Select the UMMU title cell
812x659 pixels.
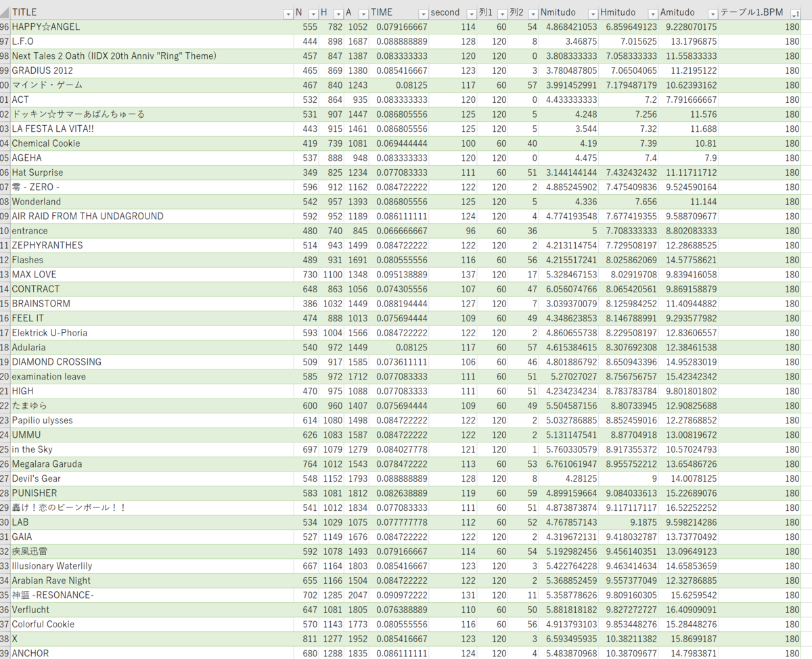tap(152, 434)
